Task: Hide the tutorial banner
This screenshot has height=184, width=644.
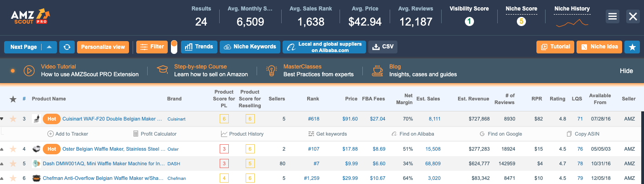Action: pos(626,71)
